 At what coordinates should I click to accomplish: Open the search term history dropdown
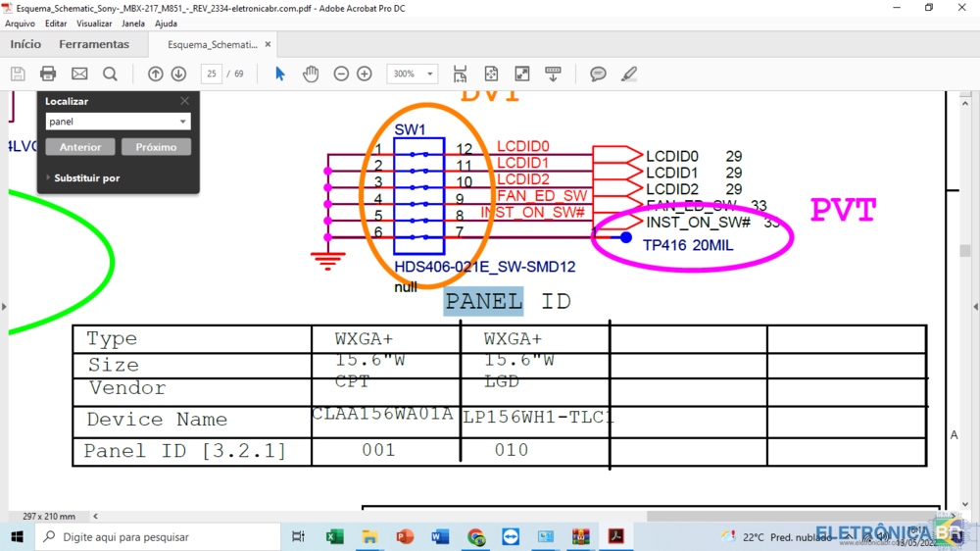[x=183, y=122]
